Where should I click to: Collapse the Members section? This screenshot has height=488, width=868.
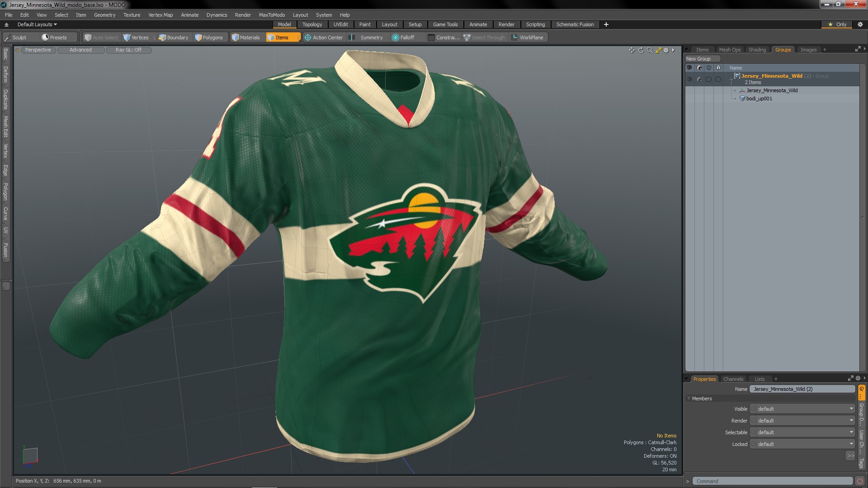coord(689,399)
